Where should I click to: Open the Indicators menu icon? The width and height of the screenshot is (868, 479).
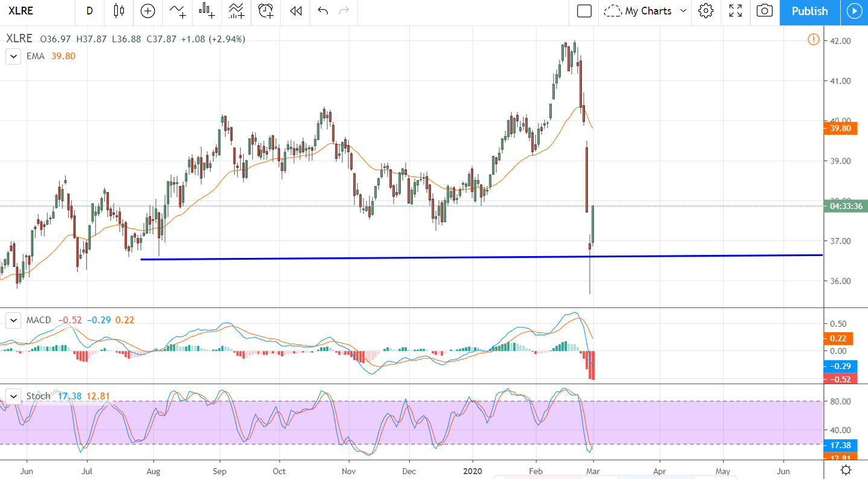(x=177, y=11)
